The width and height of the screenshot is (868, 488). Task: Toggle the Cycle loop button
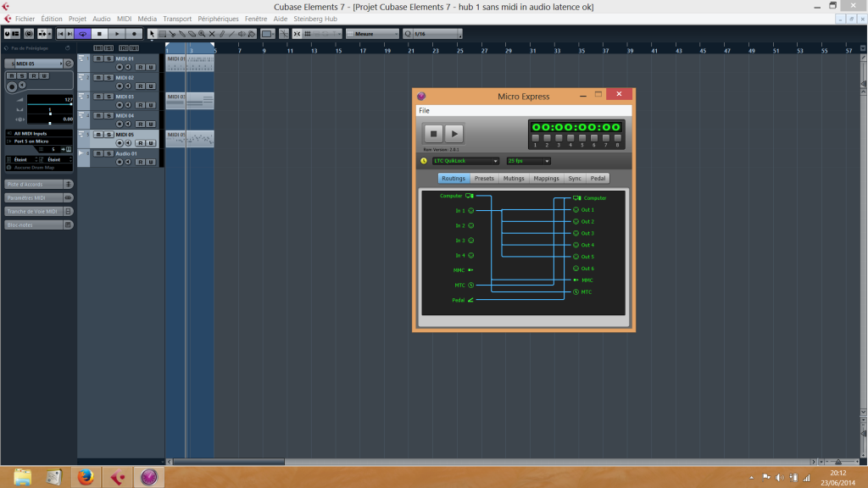[x=82, y=34]
